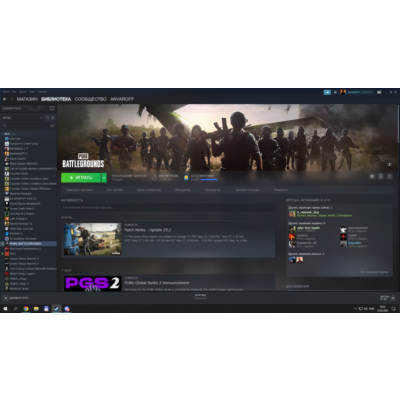Select Battlefield V in library
The width and height of the screenshot is (400, 400).
click(x=18, y=154)
